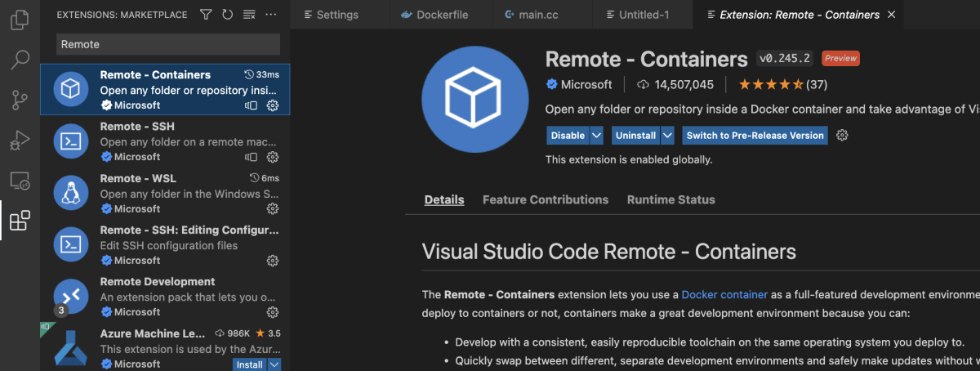Open the Explorer view in activity bar
The height and width of the screenshot is (371, 980).
pos(20,20)
